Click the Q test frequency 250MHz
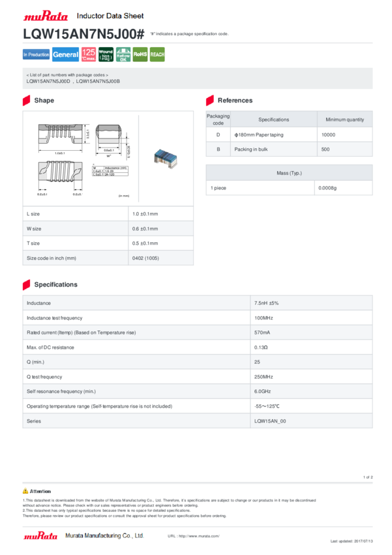The height and width of the screenshot is (555, 392). pyautogui.click(x=264, y=377)
